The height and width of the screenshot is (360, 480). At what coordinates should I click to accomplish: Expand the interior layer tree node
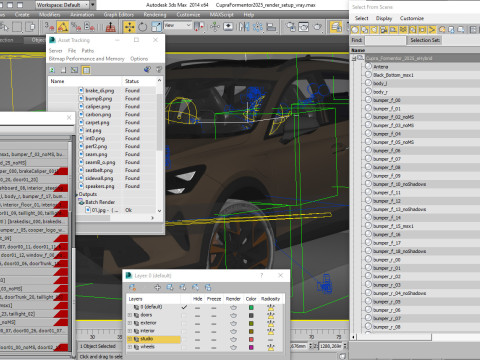(130, 331)
